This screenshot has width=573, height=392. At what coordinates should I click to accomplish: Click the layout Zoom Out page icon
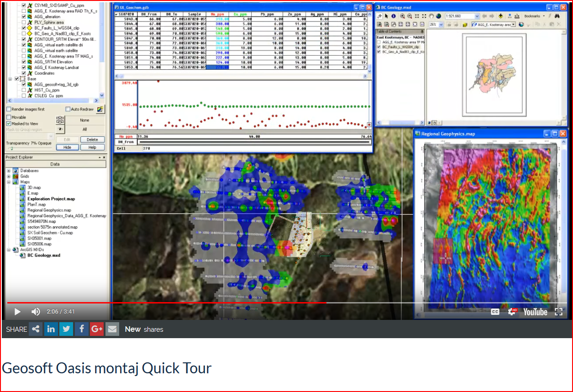386,24
